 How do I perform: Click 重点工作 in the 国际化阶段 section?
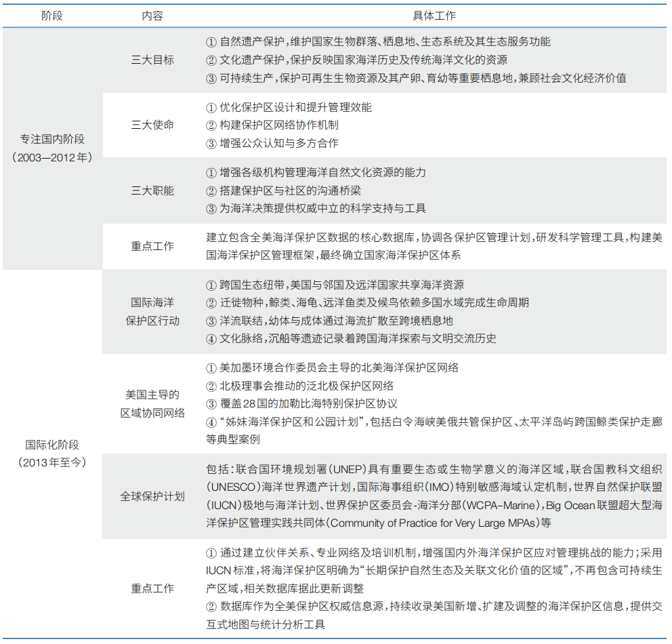152,588
